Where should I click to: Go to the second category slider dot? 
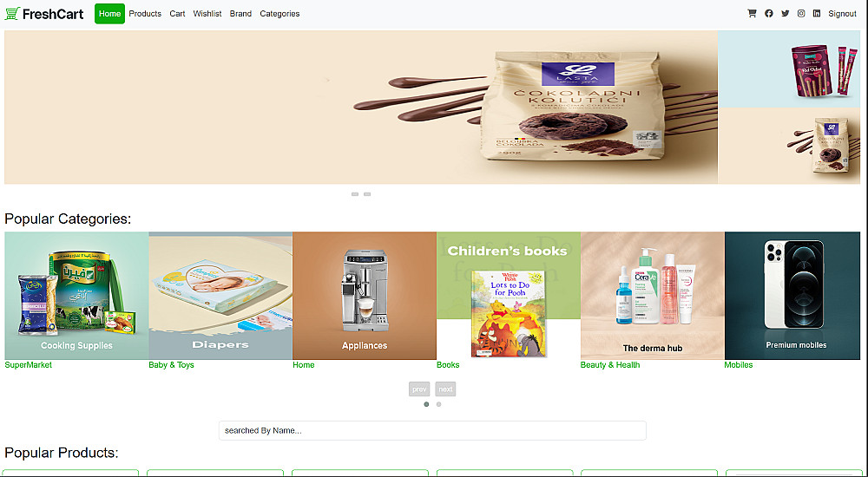coord(439,404)
